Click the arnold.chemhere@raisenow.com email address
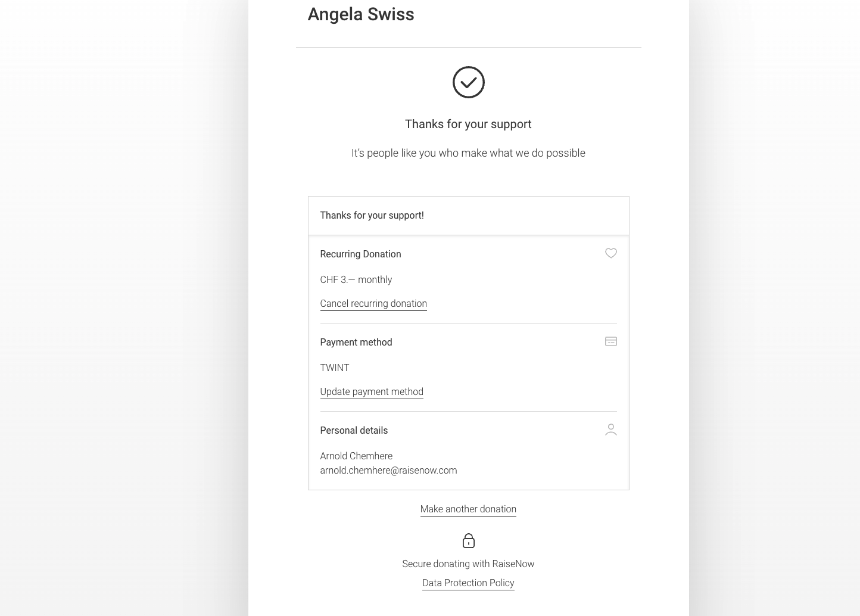860x616 pixels. click(x=388, y=470)
